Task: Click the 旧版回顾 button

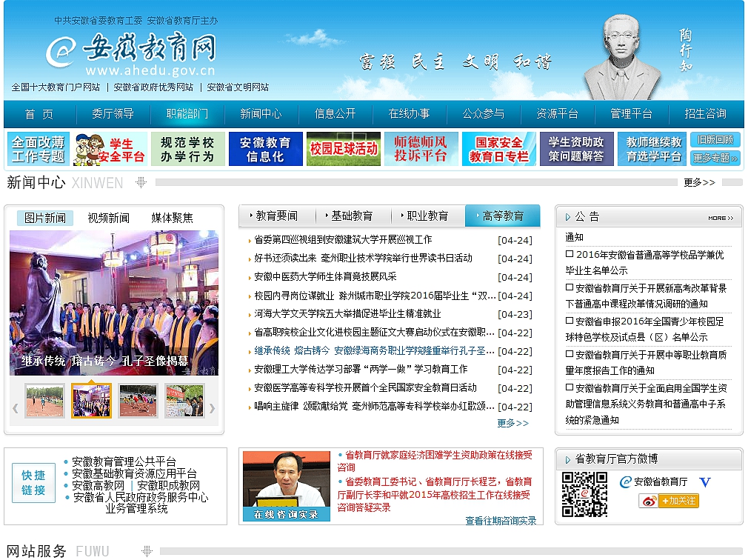Action: [x=715, y=140]
